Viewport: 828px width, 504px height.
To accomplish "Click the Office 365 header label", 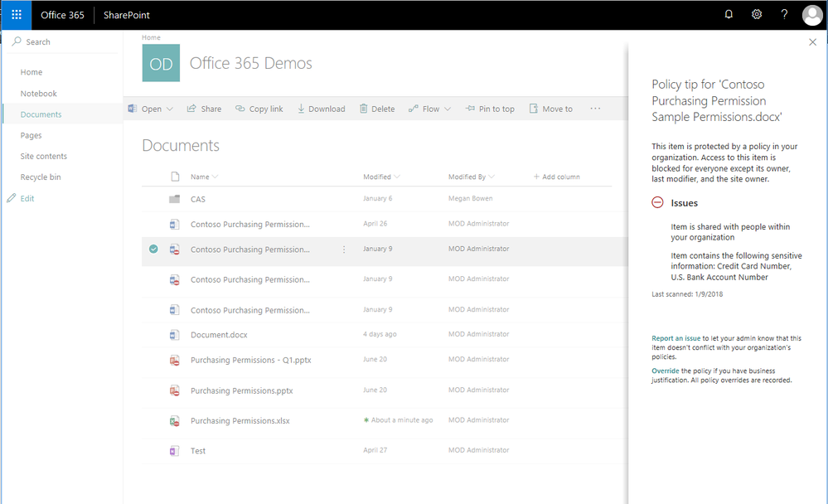I will pyautogui.click(x=62, y=15).
